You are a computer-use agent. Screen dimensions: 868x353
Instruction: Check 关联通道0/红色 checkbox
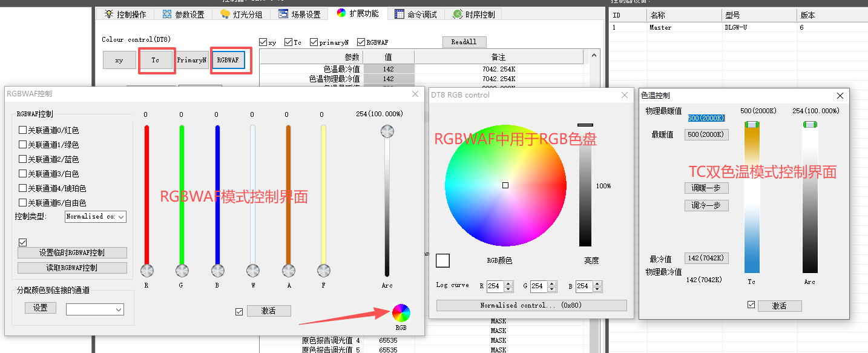(x=22, y=130)
